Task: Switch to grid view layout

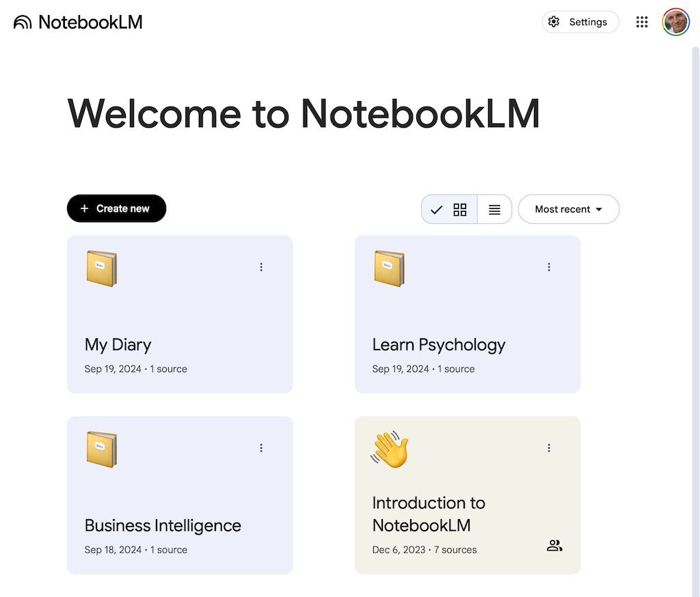Action: 459,209
